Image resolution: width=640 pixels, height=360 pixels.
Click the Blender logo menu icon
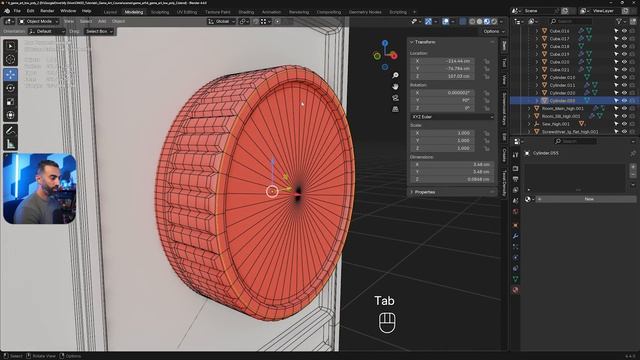tap(7, 11)
